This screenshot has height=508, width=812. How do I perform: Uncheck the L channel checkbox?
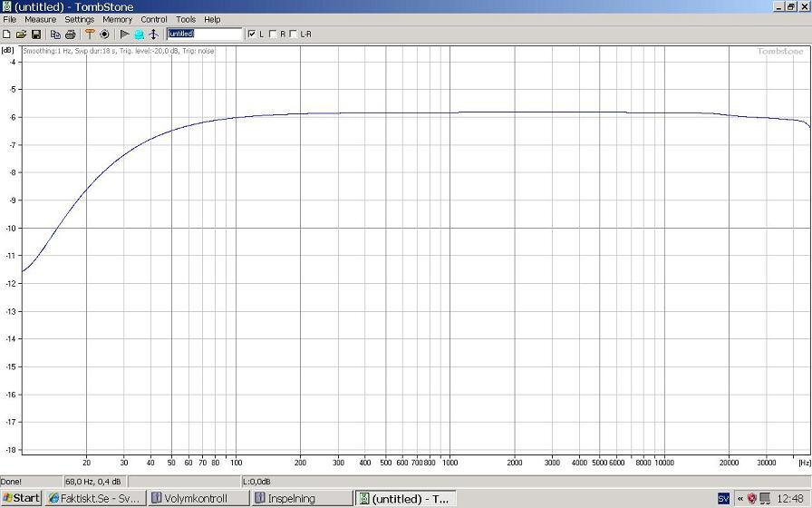(252, 34)
